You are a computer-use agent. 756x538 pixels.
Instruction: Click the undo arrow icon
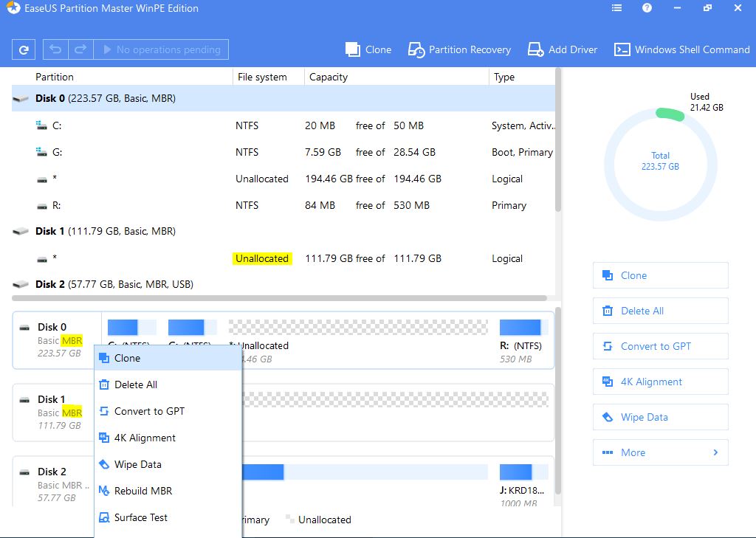[55, 49]
